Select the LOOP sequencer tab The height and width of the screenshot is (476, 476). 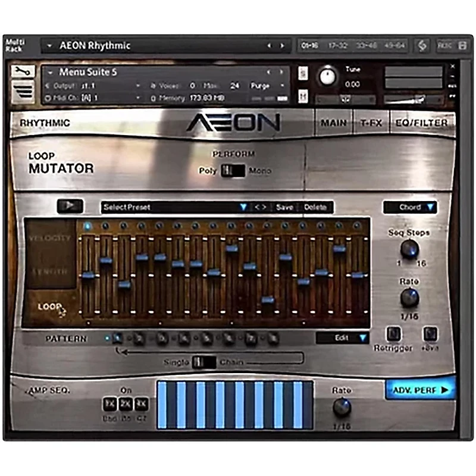50,307
